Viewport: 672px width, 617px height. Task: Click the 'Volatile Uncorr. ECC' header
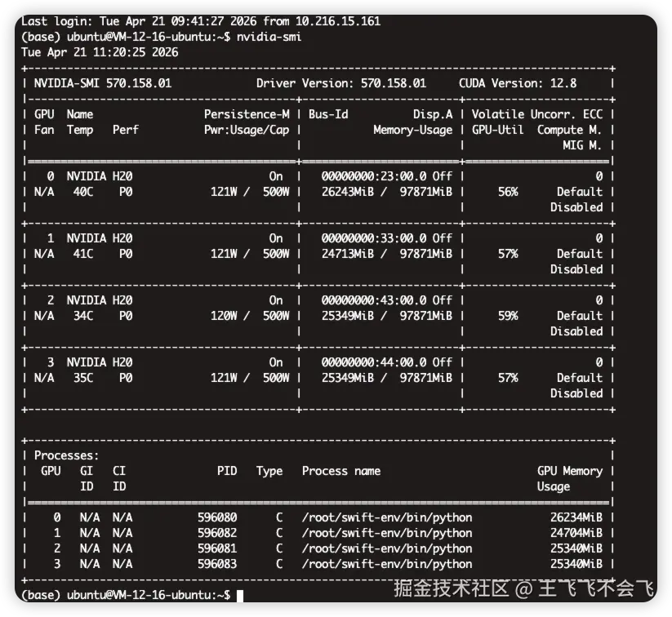537,114
